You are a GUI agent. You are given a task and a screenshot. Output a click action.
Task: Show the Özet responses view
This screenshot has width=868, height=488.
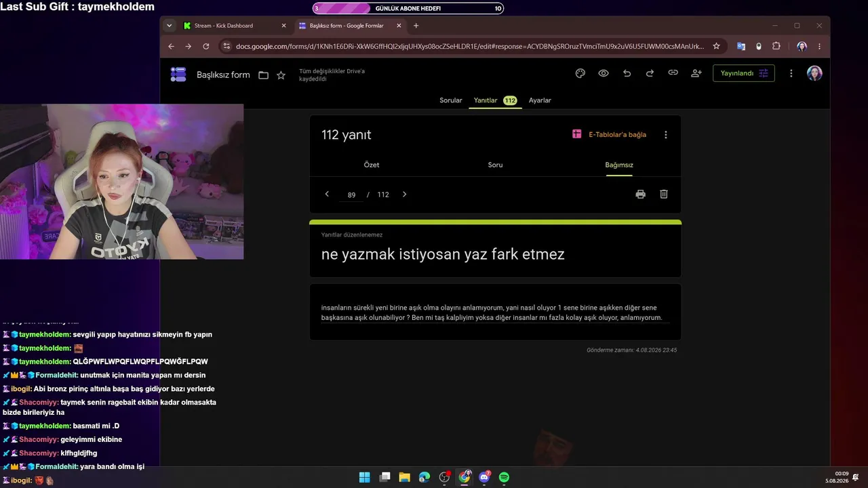click(x=372, y=165)
